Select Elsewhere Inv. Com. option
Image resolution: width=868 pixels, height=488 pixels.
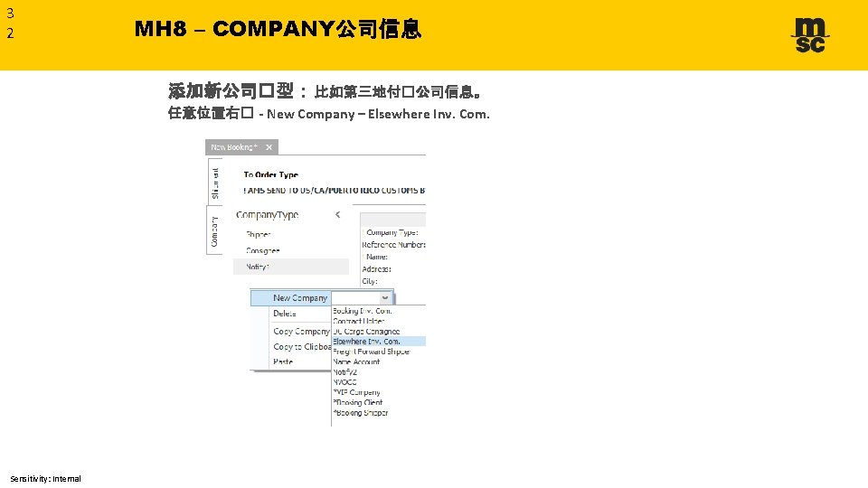(x=379, y=342)
